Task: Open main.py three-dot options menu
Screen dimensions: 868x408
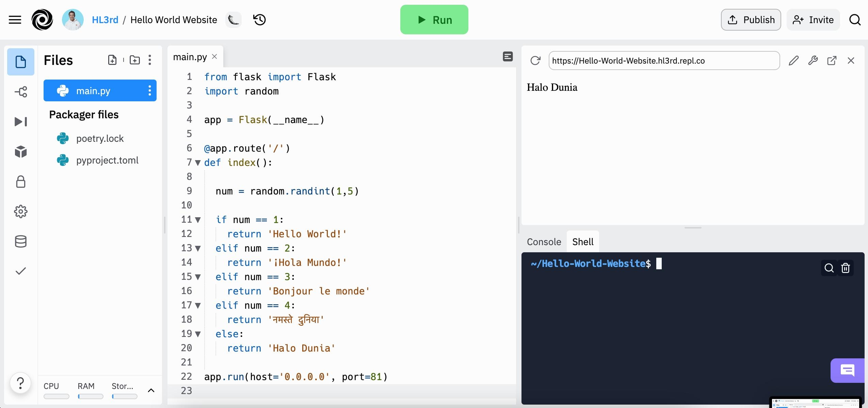Action: pyautogui.click(x=150, y=90)
